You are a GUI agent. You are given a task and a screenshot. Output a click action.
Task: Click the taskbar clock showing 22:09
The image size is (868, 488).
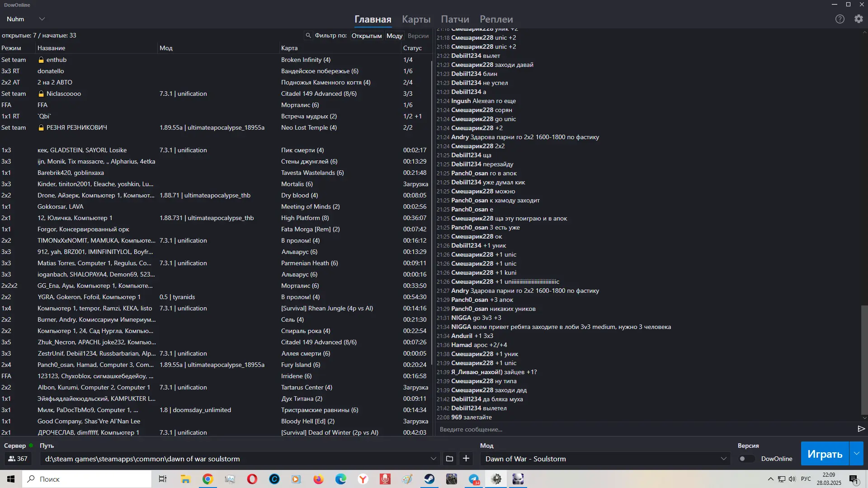[x=829, y=479]
